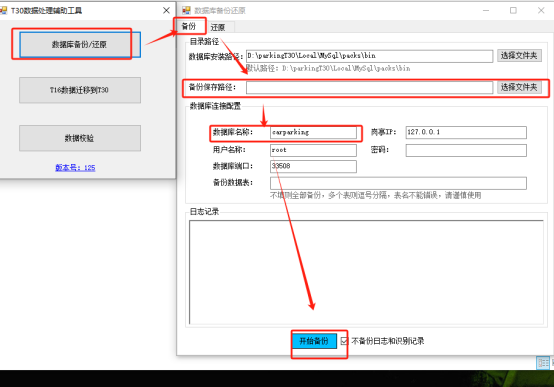
Task: Click the 不填则全部备份 hint text
Action: point(376,195)
